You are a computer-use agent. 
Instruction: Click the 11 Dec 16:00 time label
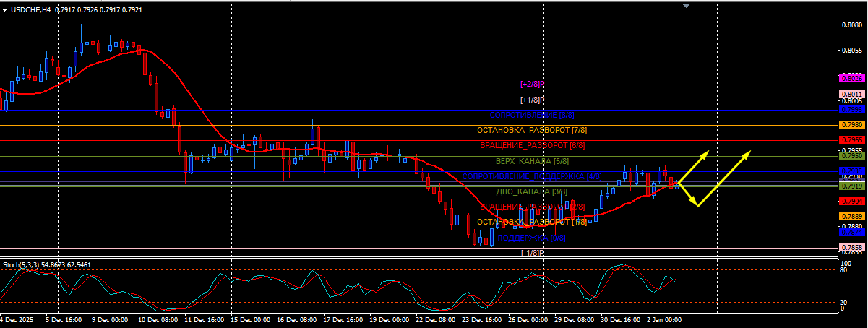pos(205,319)
